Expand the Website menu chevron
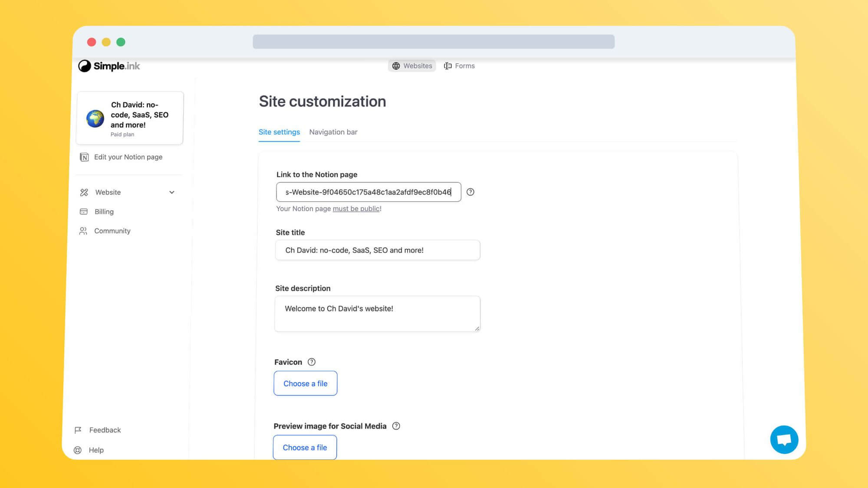The width and height of the screenshot is (868, 488). click(172, 192)
